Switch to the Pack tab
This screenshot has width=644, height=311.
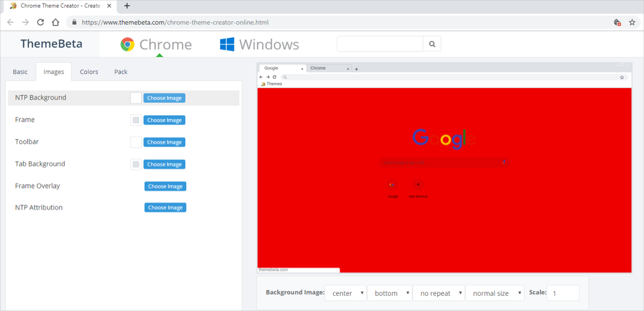tap(121, 72)
